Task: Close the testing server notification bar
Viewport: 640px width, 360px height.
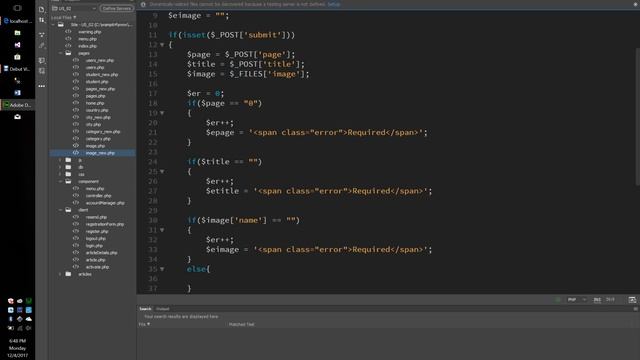Action: click(x=636, y=4)
